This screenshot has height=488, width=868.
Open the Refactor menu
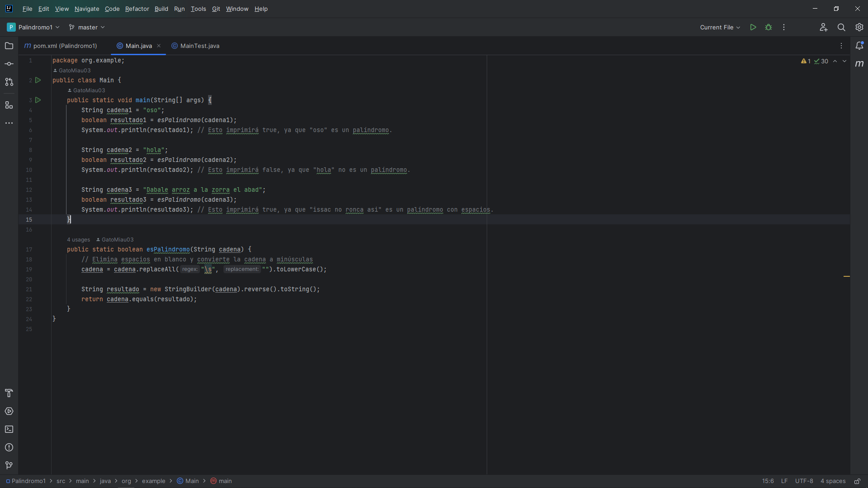137,9
